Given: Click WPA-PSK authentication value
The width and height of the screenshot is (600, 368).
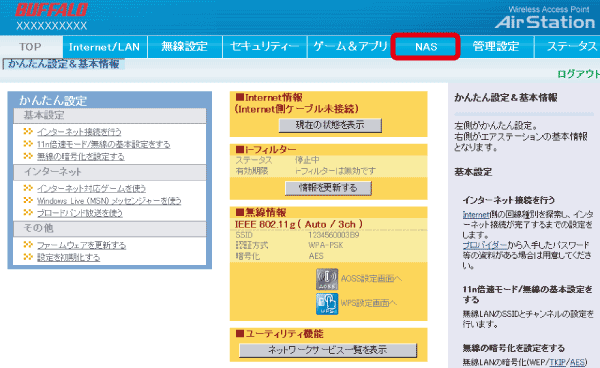Looking at the screenshot, I should 325,245.
